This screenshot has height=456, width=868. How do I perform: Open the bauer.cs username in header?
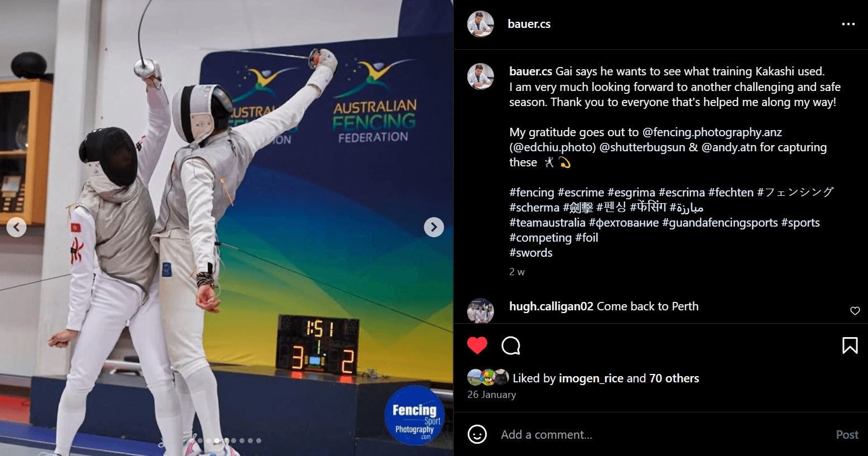pyautogui.click(x=529, y=24)
